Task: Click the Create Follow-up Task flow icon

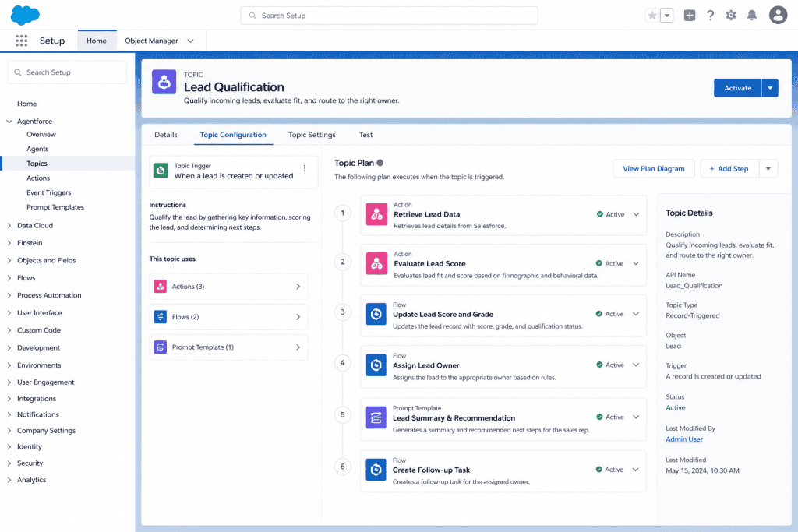Action: [376, 470]
